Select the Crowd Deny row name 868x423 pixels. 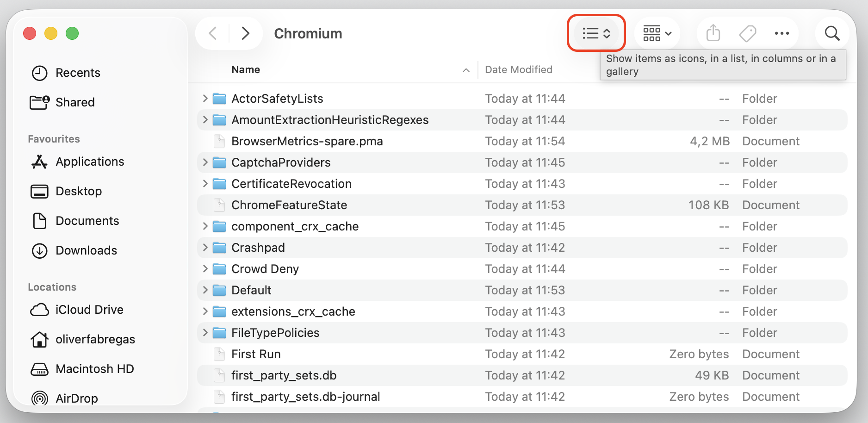tap(265, 269)
